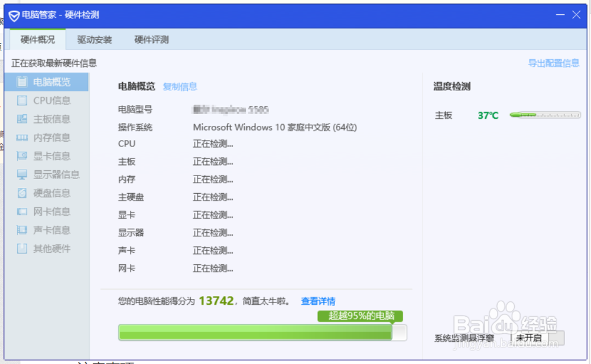Click 导出配置信息 to export config
This screenshot has width=591, height=364.
(553, 63)
